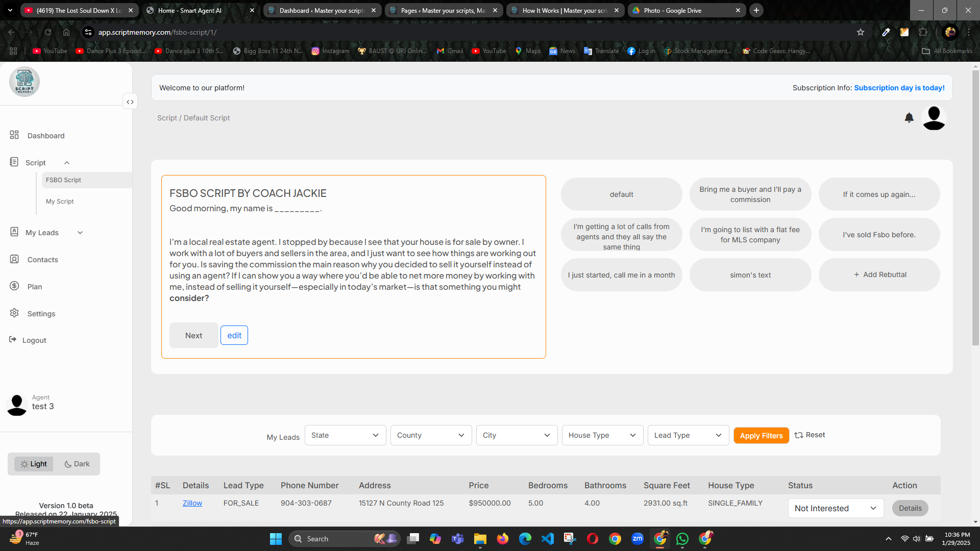Open the Plan page

[34, 287]
